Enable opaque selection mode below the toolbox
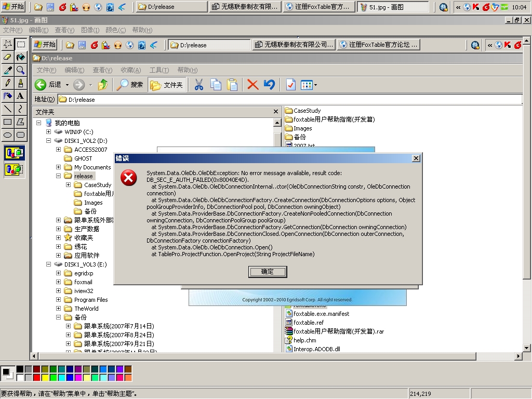This screenshot has height=399, width=532. pyautogui.click(x=14, y=153)
